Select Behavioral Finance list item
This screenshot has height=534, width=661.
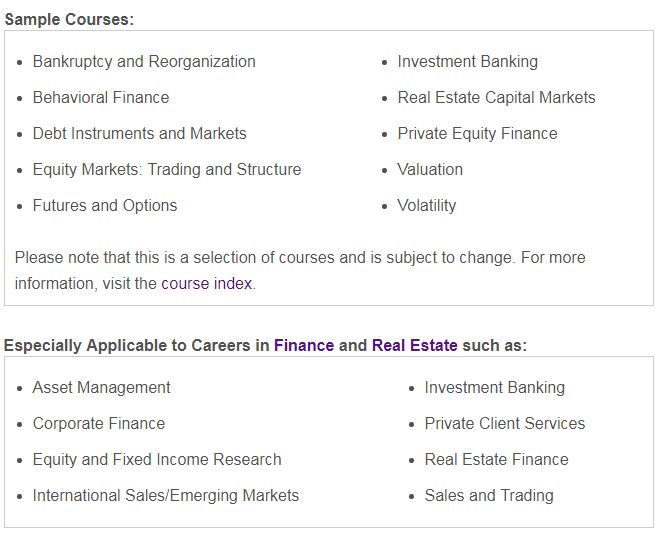pyautogui.click(x=101, y=97)
